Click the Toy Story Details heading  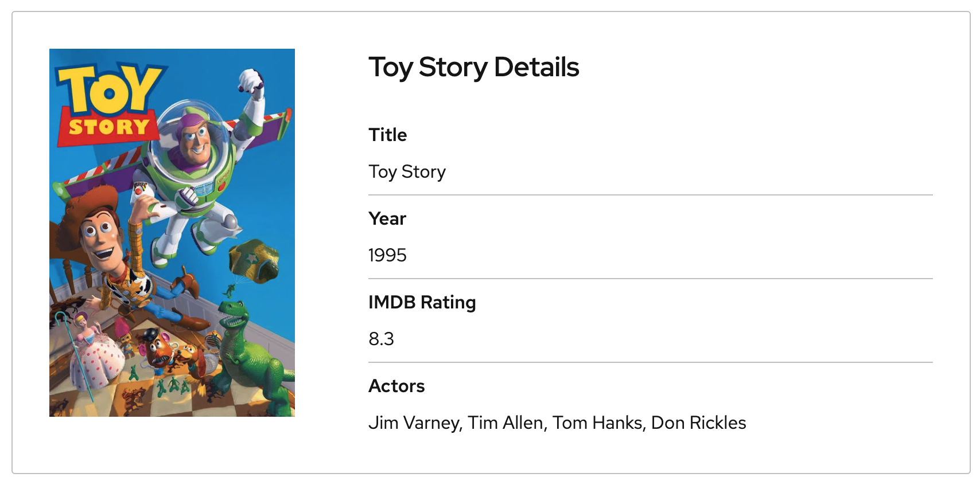coord(473,67)
